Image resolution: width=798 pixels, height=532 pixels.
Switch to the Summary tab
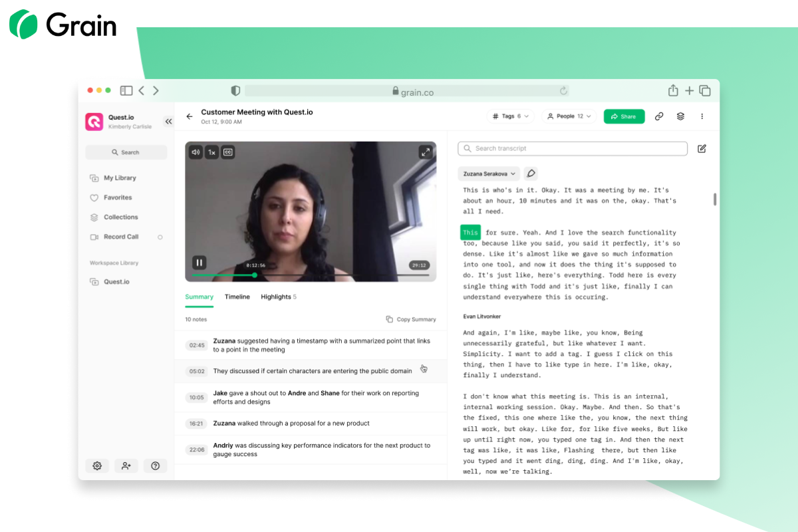pyautogui.click(x=199, y=297)
